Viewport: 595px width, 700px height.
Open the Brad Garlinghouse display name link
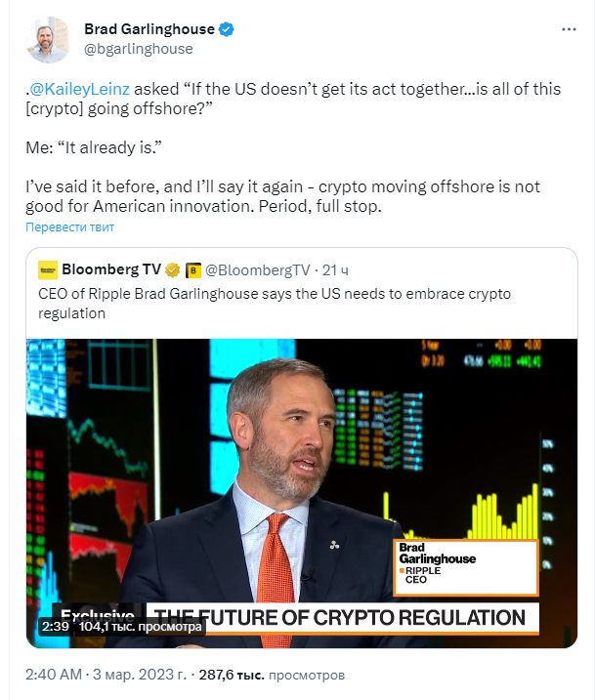pos(149,29)
